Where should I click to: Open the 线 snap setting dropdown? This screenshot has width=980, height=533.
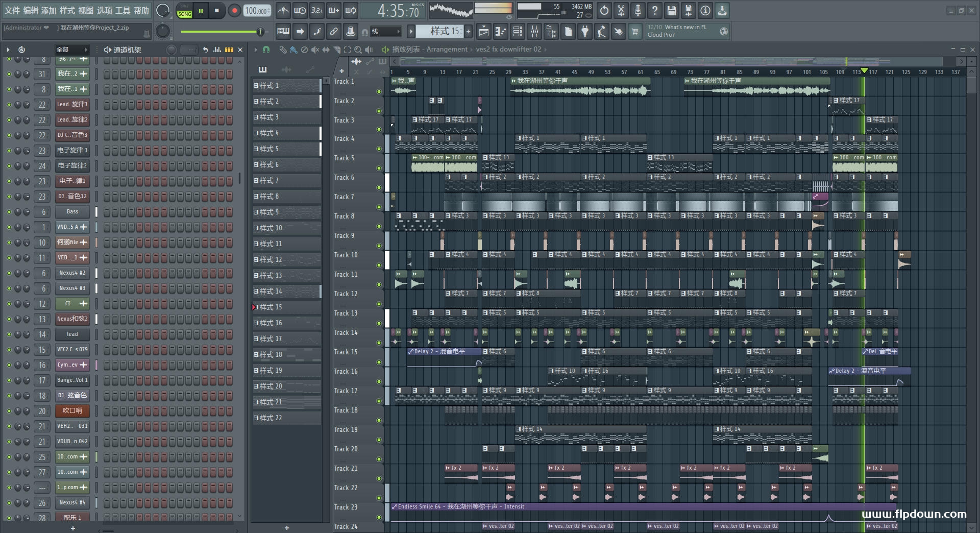[385, 32]
